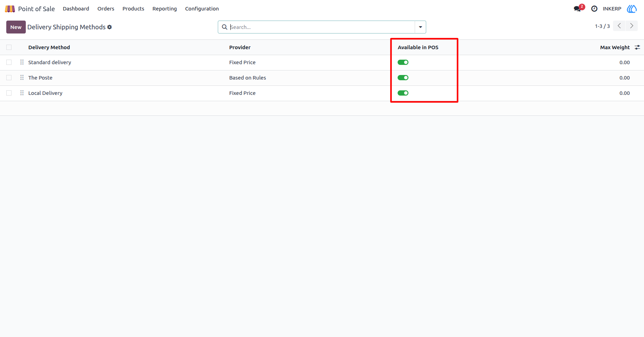Grab The Poste row handle

pos(22,77)
